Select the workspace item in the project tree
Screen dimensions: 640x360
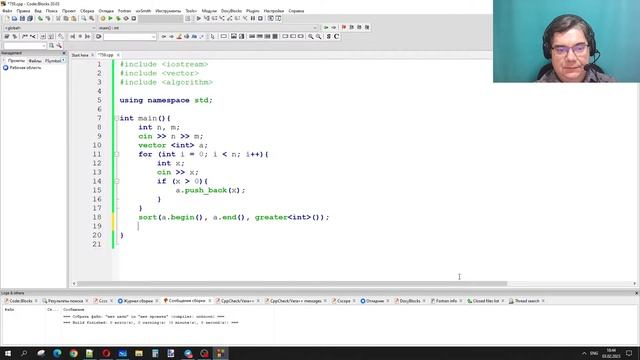(25, 68)
